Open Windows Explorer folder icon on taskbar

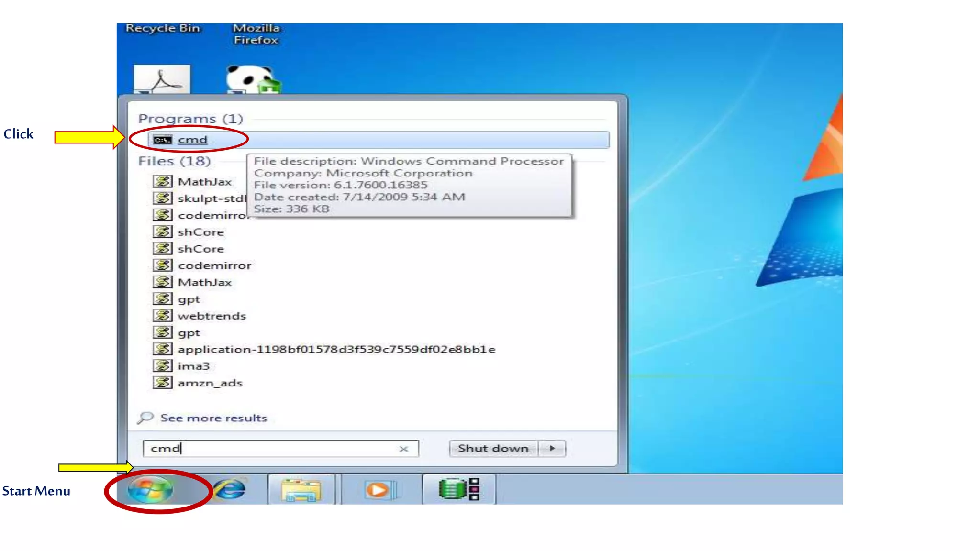coord(301,490)
